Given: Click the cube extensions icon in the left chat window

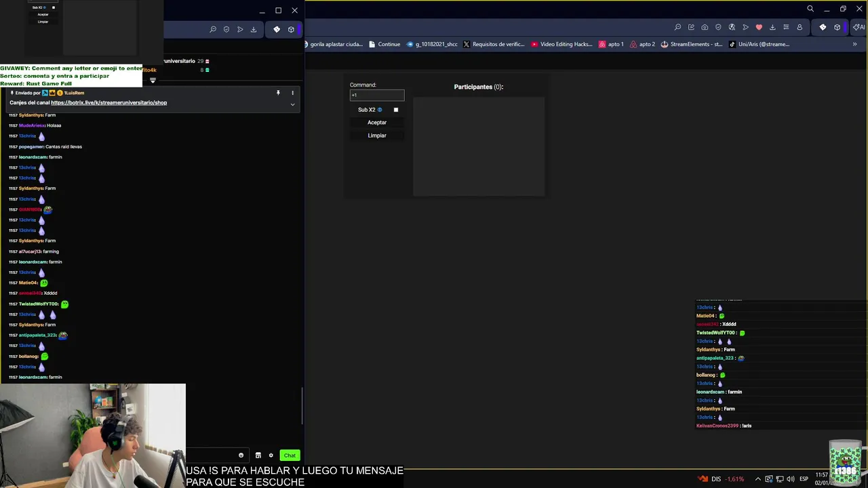Looking at the screenshot, I should pos(291,29).
